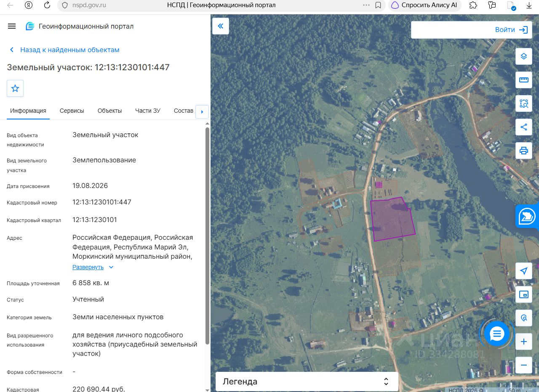Switch to the Сервисы tab
The image size is (539, 392).
pyautogui.click(x=72, y=111)
